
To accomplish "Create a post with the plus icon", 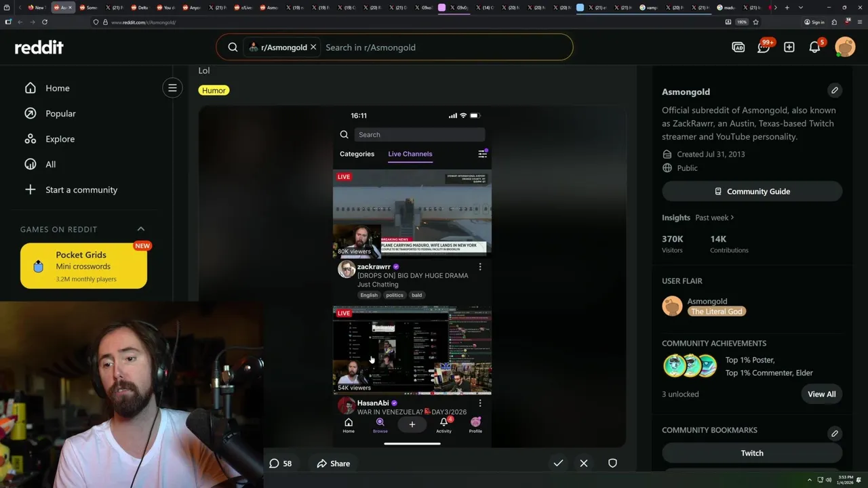I will coord(789,47).
